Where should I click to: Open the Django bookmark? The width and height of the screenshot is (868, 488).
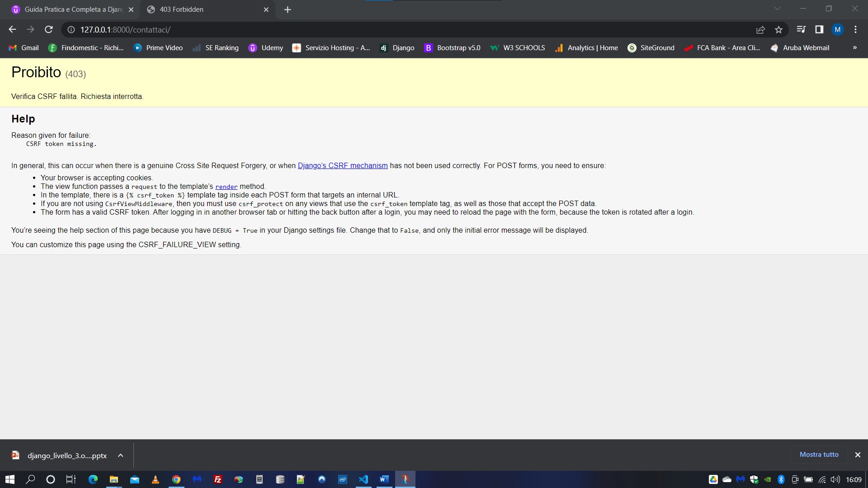[397, 48]
